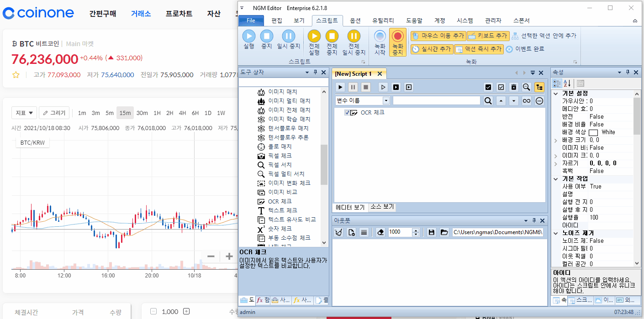The width and height of the screenshot is (644, 319).
Task: Open the 아웃풋 panel dropdown arrow
Action: 526,220
